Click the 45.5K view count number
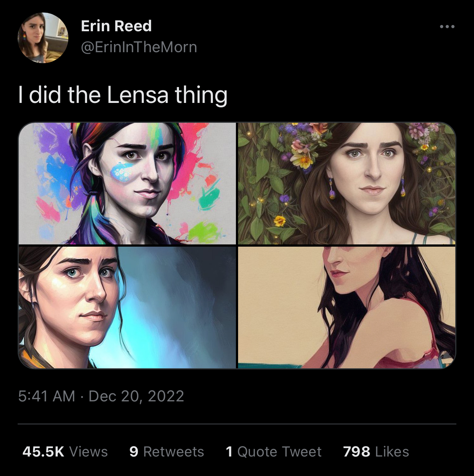474x476 pixels. 43,452
